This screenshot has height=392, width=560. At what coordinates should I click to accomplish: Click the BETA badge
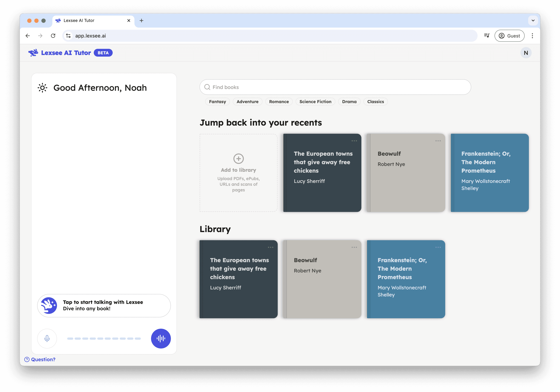coord(103,53)
